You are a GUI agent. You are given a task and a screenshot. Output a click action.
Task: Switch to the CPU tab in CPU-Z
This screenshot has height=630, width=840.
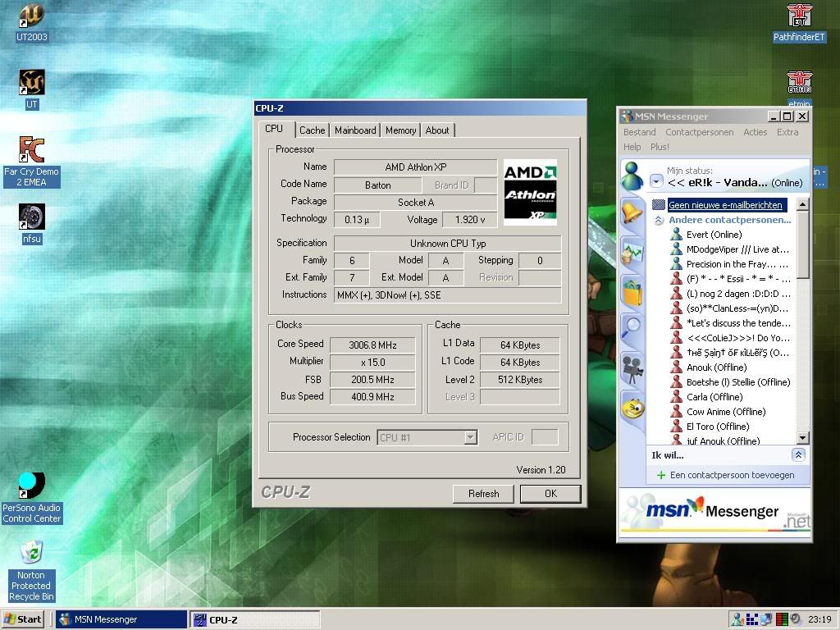[274, 129]
